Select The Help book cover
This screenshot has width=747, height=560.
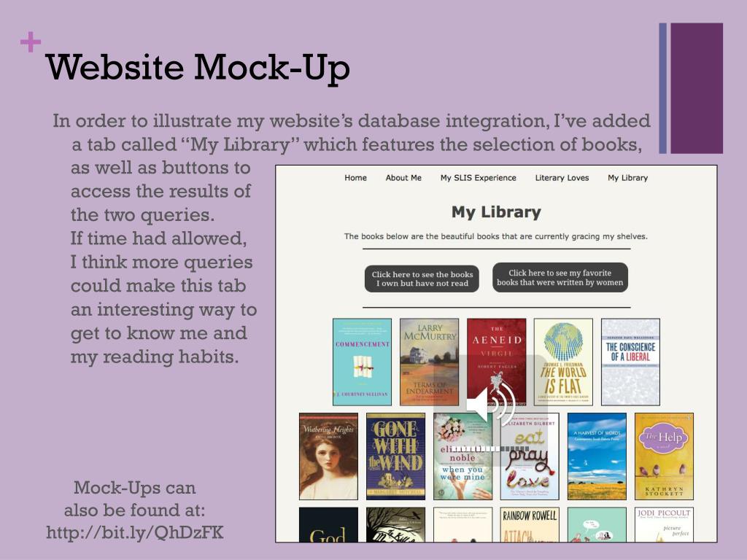click(664, 456)
